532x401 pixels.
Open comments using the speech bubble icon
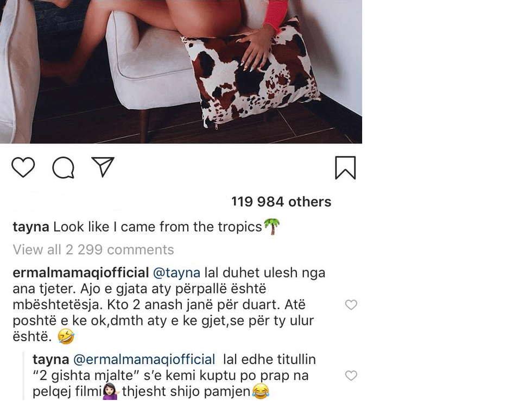coord(63,167)
